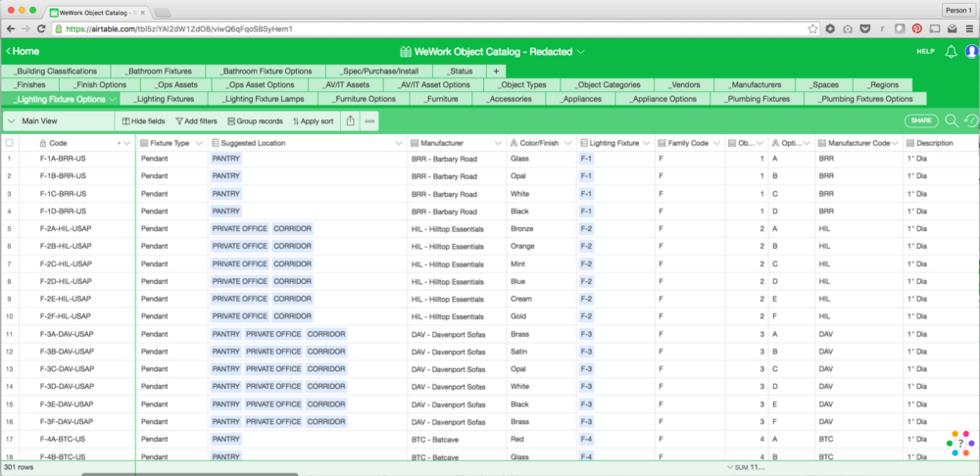Click the F-3 lighting fixture link in row 11

[587, 334]
